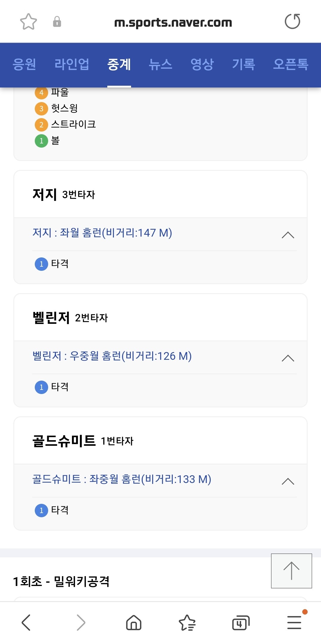This screenshot has width=321, height=644.
Task: Tap the m.sports.naver.com address bar
Action: [173, 22]
